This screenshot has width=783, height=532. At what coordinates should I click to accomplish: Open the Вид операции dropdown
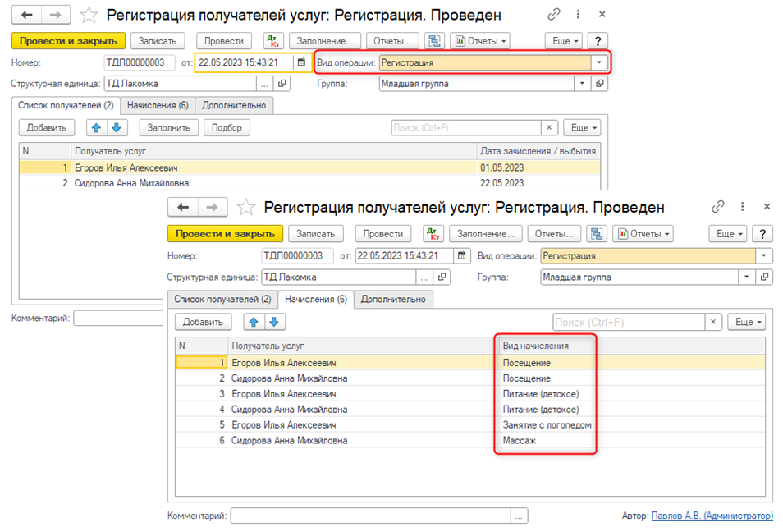pos(765,255)
